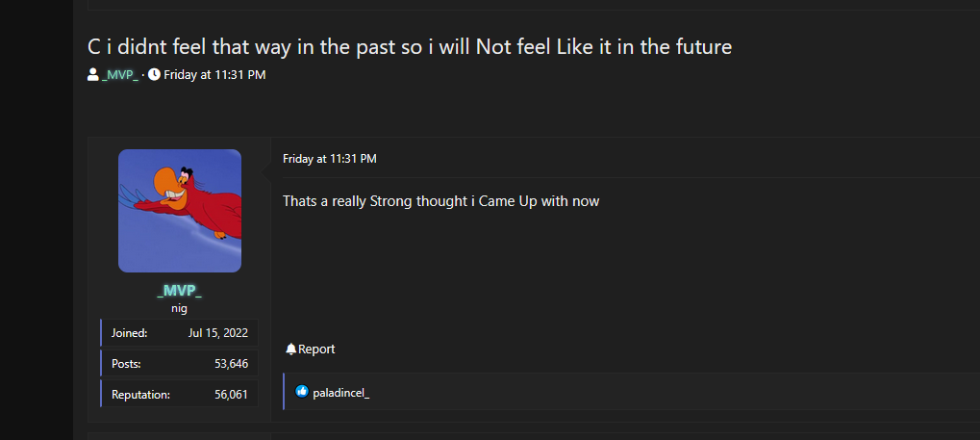Click the Jul 15, 2022 join date

[x=218, y=333]
